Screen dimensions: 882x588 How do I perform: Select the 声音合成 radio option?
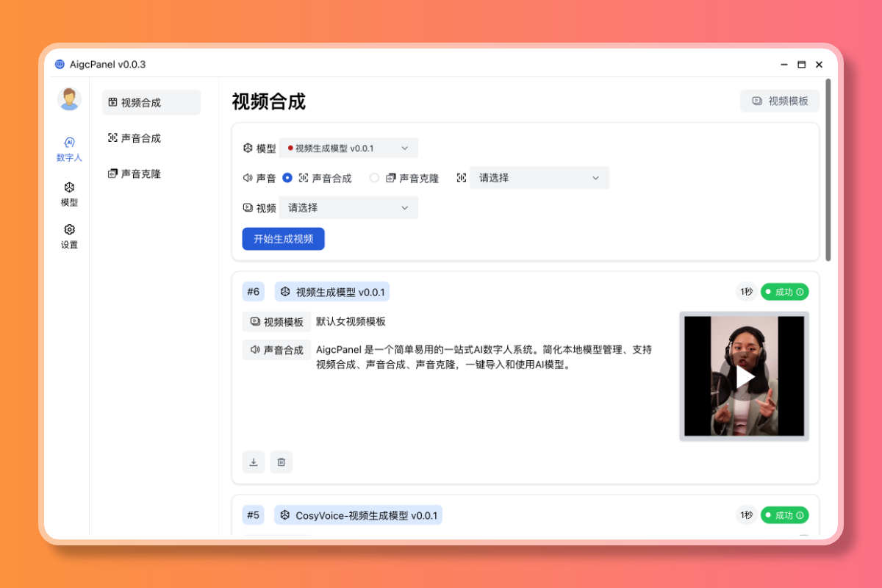pyautogui.click(x=287, y=177)
